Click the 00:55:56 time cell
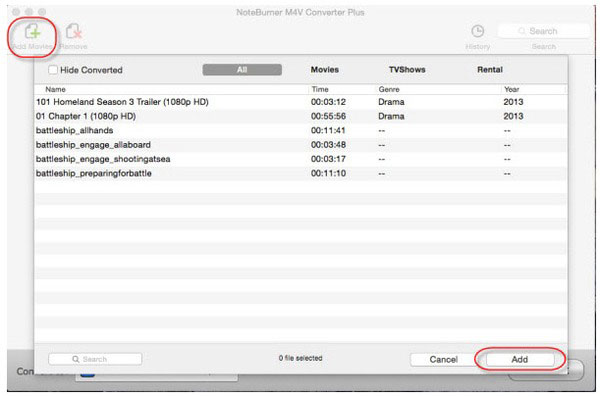The height and width of the screenshot is (396, 600). 328,116
